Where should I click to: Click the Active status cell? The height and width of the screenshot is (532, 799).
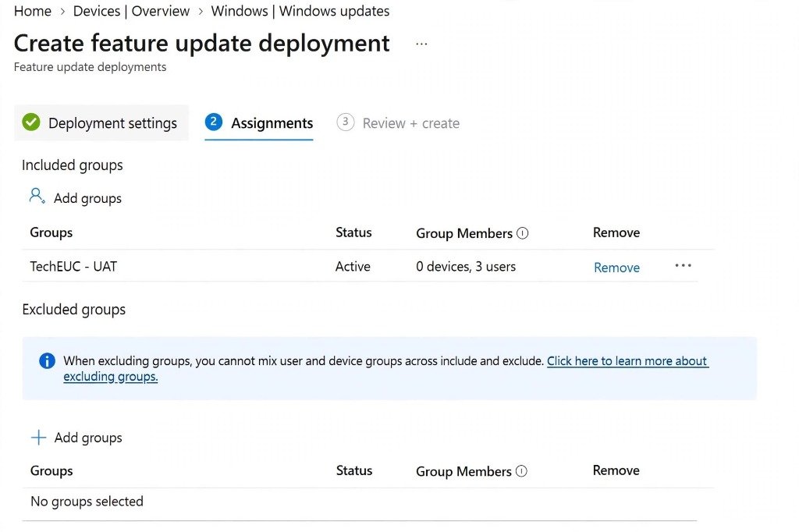[353, 267]
